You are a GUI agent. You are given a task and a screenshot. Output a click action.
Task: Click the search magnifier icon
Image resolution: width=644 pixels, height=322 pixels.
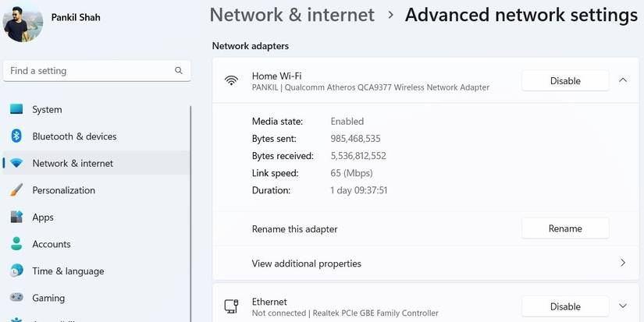[x=179, y=71]
